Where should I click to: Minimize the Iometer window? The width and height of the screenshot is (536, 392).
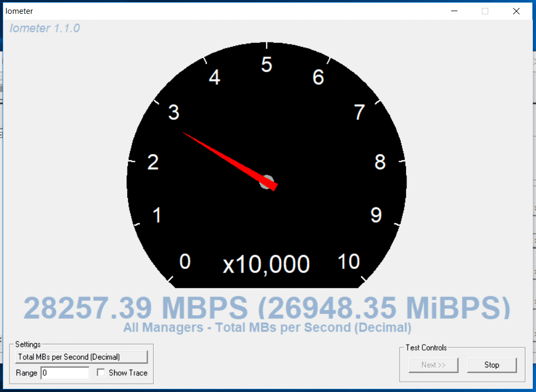(454, 11)
